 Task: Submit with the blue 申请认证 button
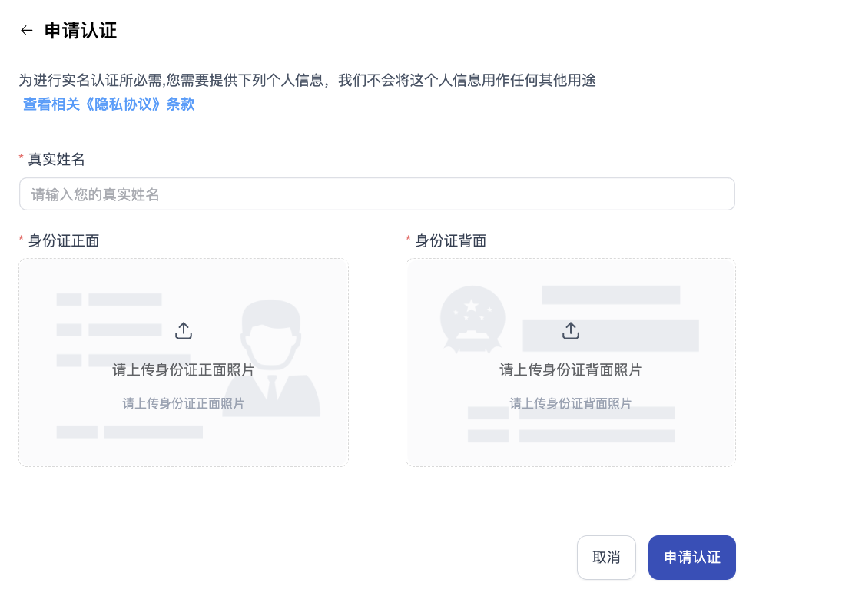[x=691, y=558]
